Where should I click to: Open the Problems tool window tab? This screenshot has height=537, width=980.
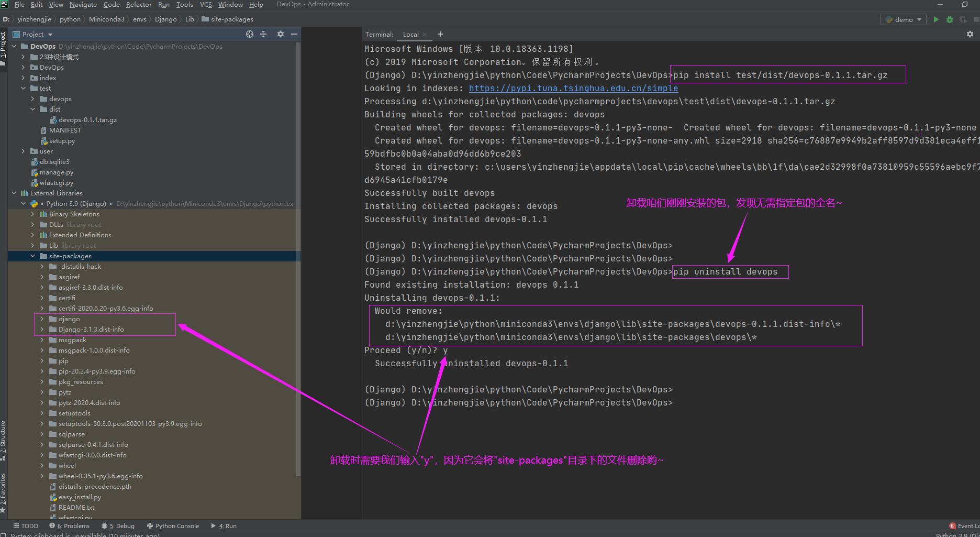(x=70, y=526)
